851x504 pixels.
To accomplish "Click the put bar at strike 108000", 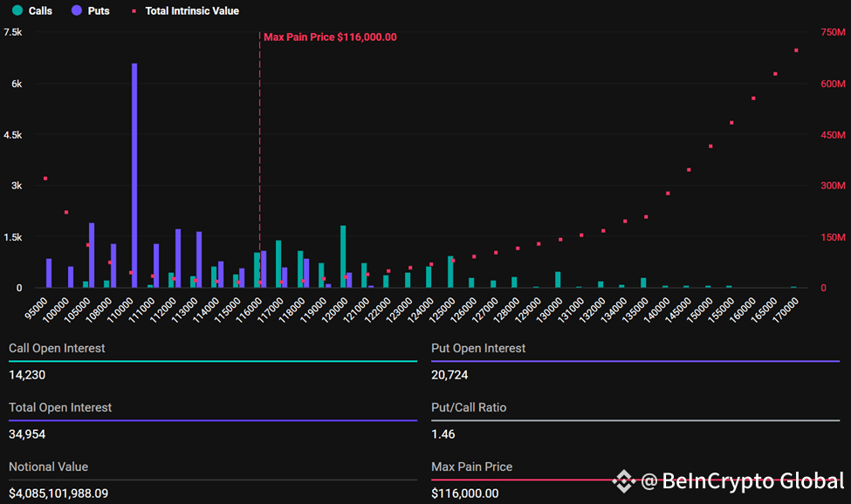I will point(113,266).
